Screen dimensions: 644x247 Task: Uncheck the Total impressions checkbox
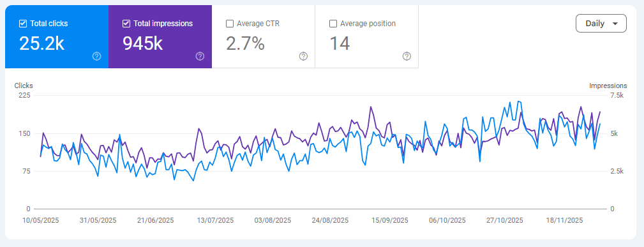[x=126, y=24]
